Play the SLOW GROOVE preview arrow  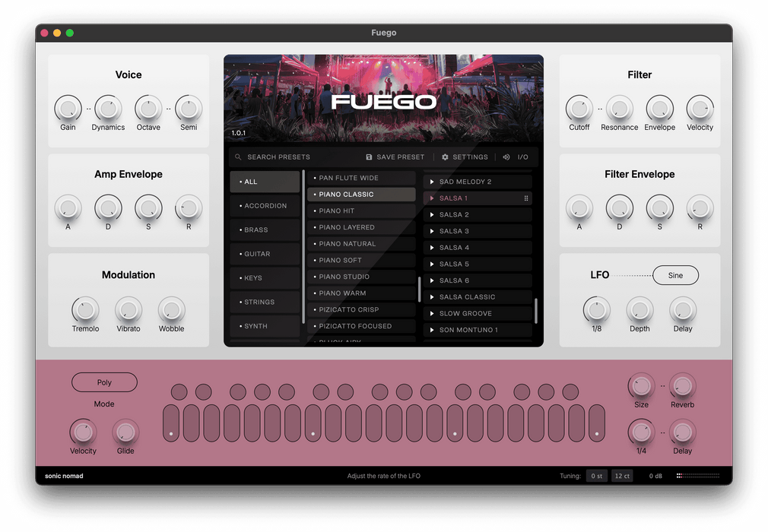point(431,314)
